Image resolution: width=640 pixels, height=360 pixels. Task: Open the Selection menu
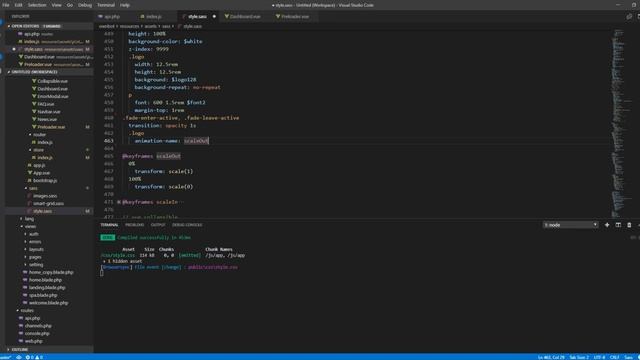tap(37, 5)
